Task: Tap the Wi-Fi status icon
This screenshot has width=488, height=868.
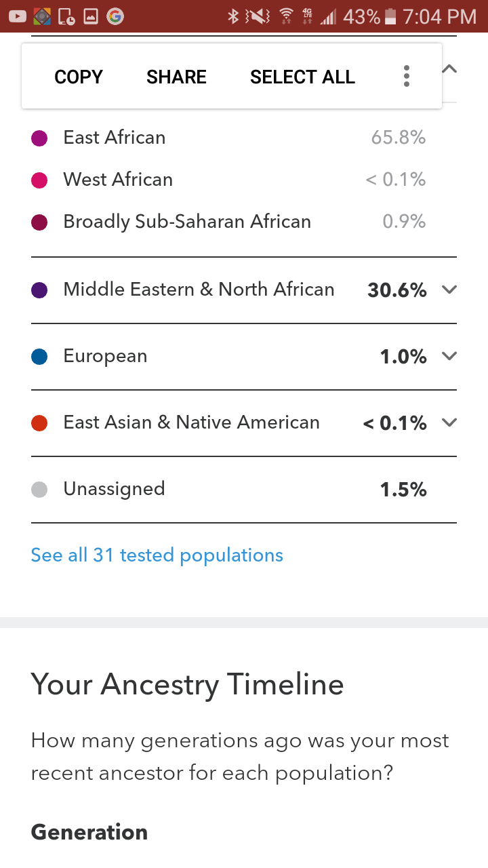Action: coord(287,16)
